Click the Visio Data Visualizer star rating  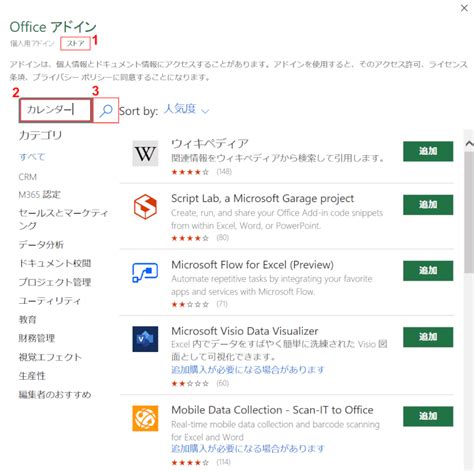[x=190, y=383]
